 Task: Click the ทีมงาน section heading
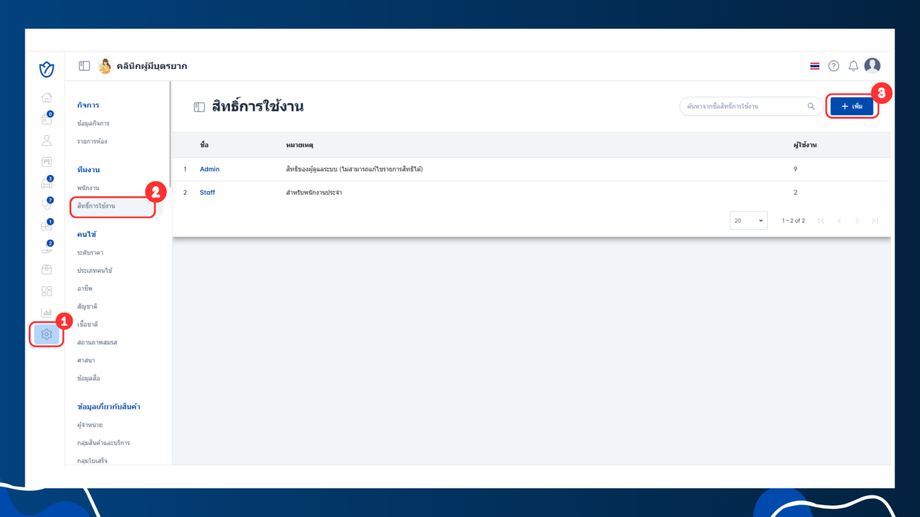[89, 170]
